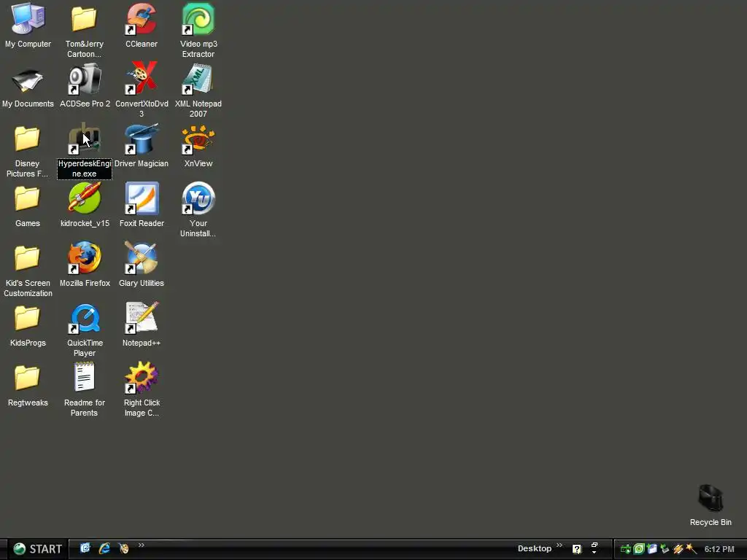This screenshot has width=747, height=560.
Task: Click the orange striped system tray icon
Action: click(x=678, y=549)
